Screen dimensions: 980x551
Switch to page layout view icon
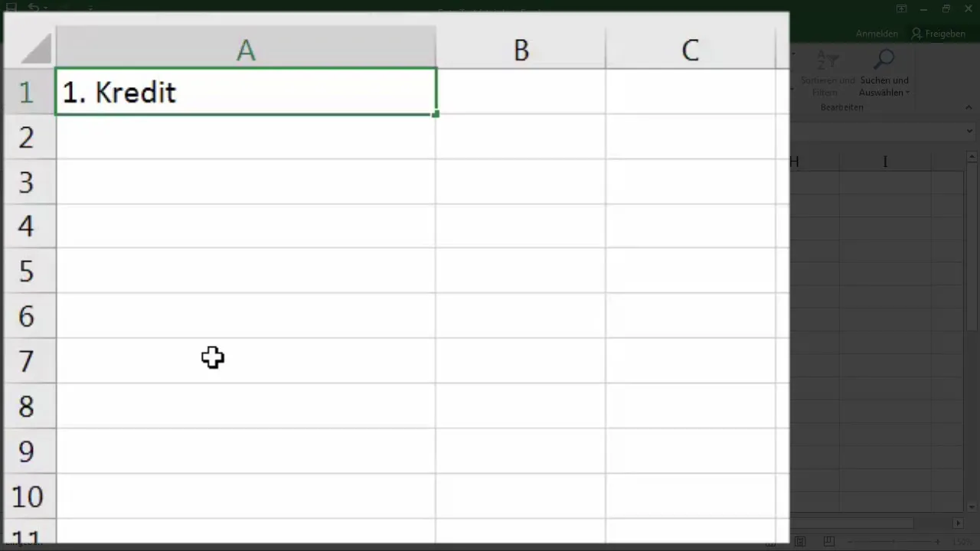800,542
